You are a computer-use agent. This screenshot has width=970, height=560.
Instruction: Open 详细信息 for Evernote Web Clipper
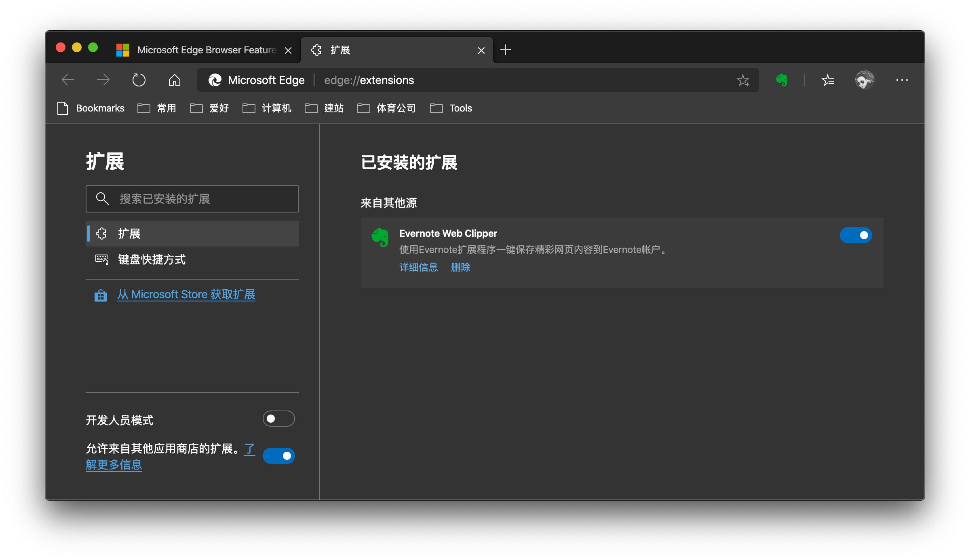coord(418,267)
